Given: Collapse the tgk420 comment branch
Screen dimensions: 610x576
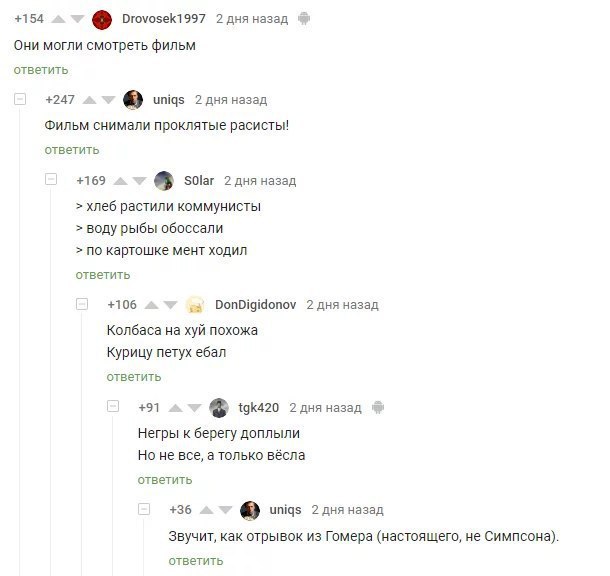Looking at the screenshot, I should click(113, 406).
